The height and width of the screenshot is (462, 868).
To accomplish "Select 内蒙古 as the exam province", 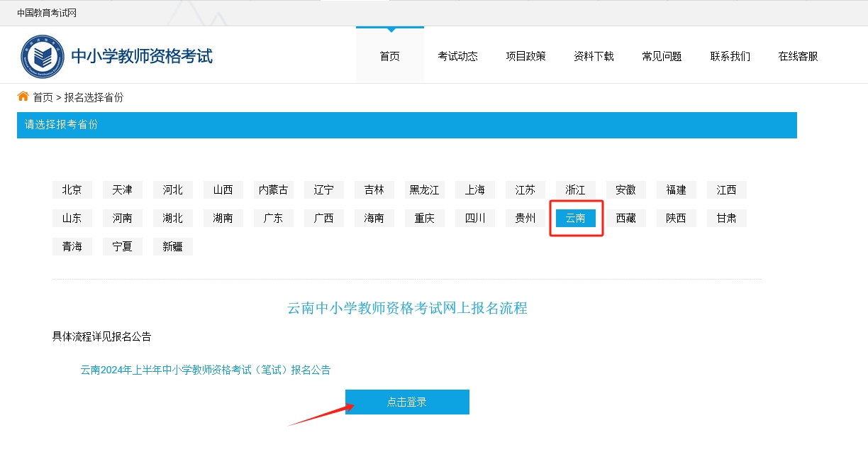I will [x=273, y=189].
